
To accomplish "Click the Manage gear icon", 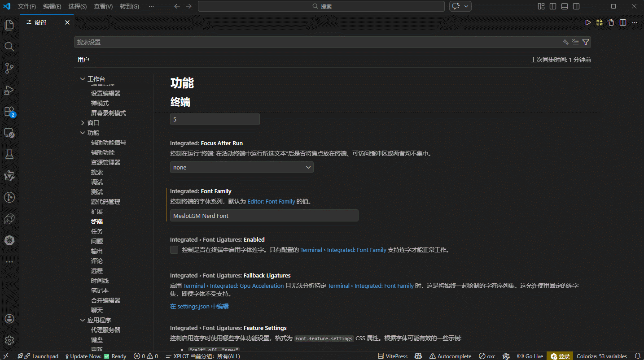I will click(x=9, y=340).
